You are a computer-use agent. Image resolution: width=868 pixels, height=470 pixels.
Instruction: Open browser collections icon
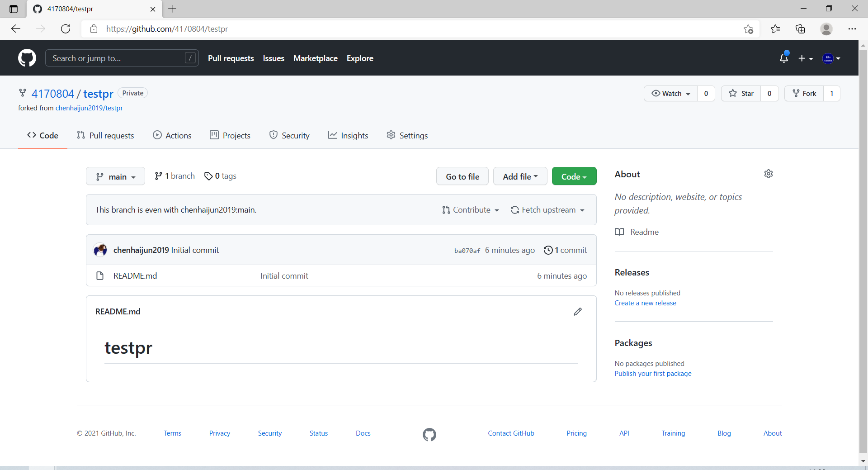[800, 29]
